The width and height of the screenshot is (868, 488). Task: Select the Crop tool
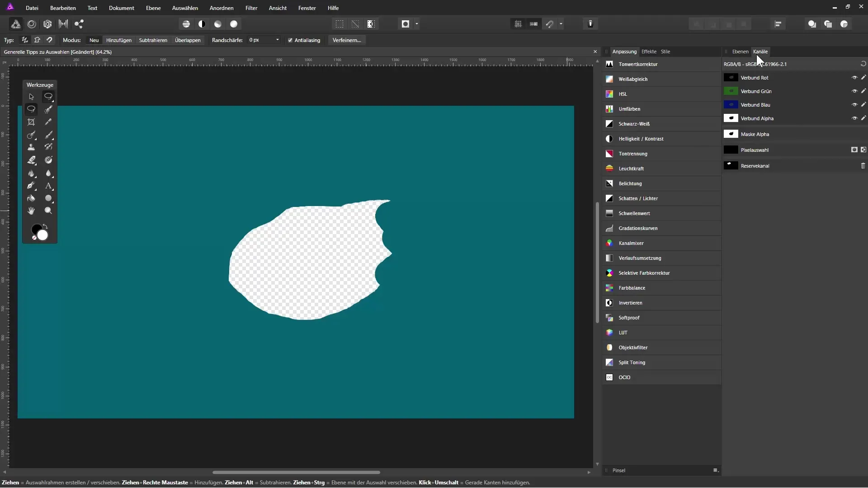31,122
